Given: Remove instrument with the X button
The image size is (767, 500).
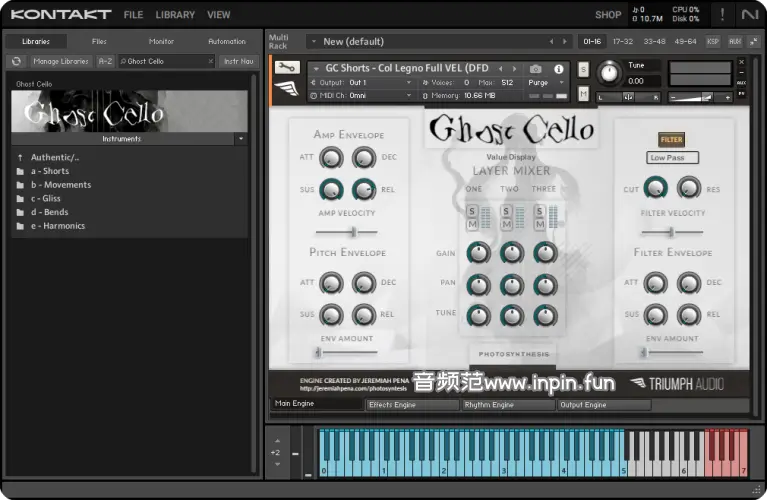Looking at the screenshot, I should point(742,62).
